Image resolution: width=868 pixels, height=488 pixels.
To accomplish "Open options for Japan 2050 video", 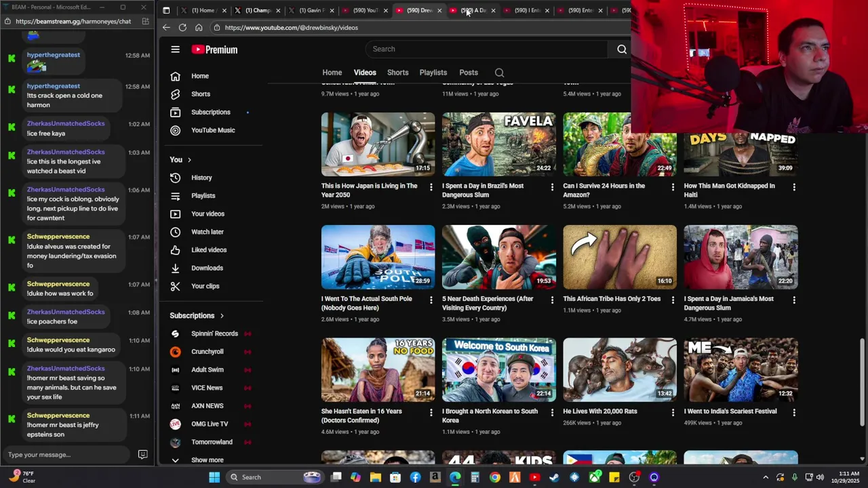I will [431, 187].
